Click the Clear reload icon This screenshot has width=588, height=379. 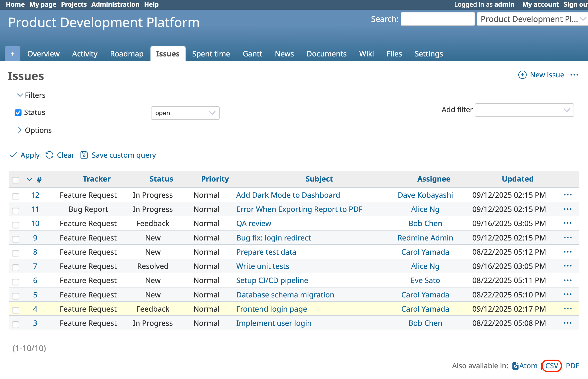pyautogui.click(x=49, y=155)
